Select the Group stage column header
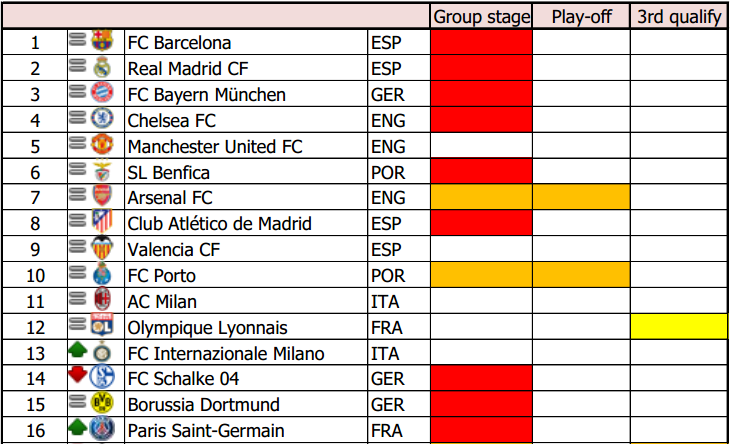Viewport: 730px width, 444px height. (x=481, y=17)
